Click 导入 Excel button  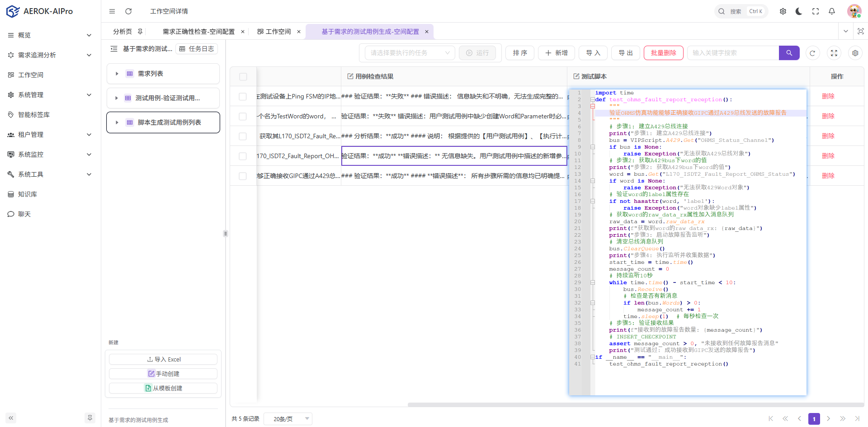point(163,359)
